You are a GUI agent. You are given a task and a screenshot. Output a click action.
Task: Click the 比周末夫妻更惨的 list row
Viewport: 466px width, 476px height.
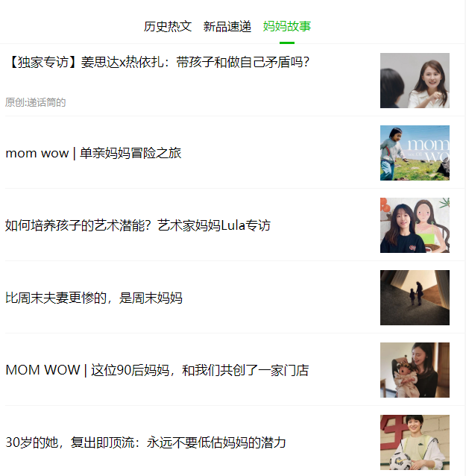coord(233,298)
